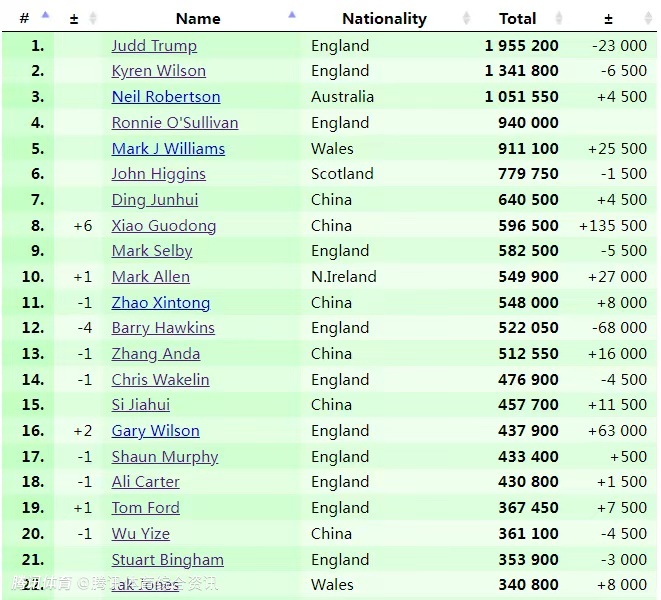Open Ding Junhui's player page
Viewport: 661px width, 600px height.
click(x=154, y=199)
